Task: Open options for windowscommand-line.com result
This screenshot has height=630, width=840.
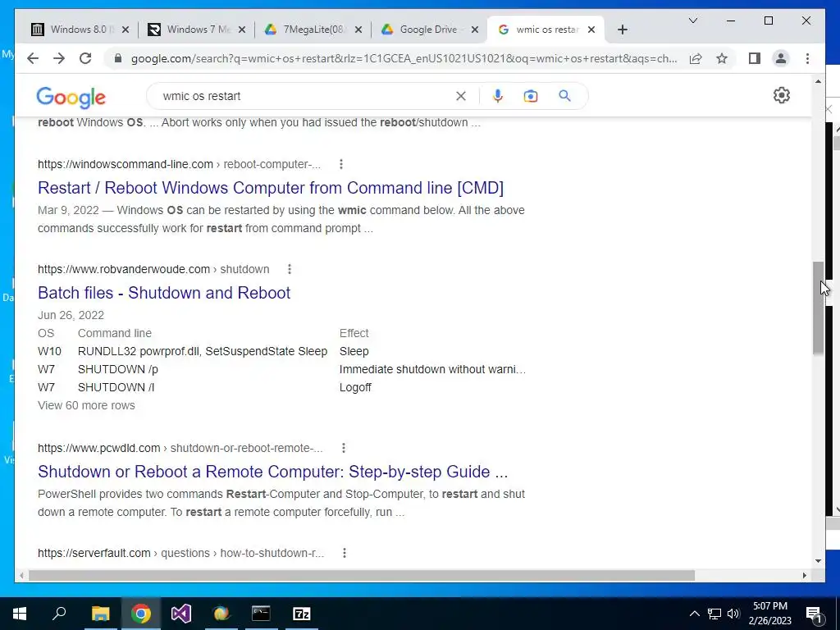Action: point(341,164)
